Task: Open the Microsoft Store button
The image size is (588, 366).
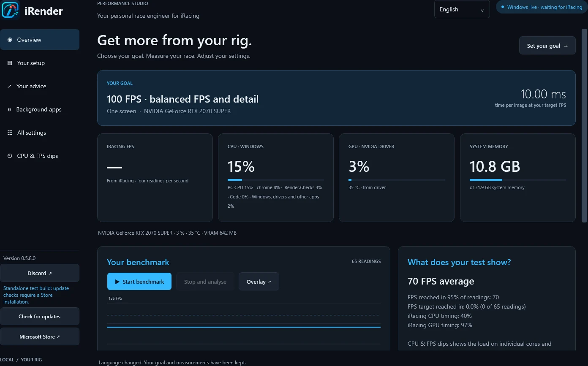Action: click(40, 337)
